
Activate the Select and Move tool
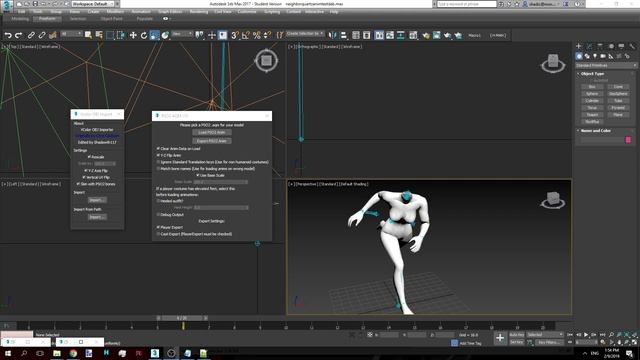tap(133, 36)
